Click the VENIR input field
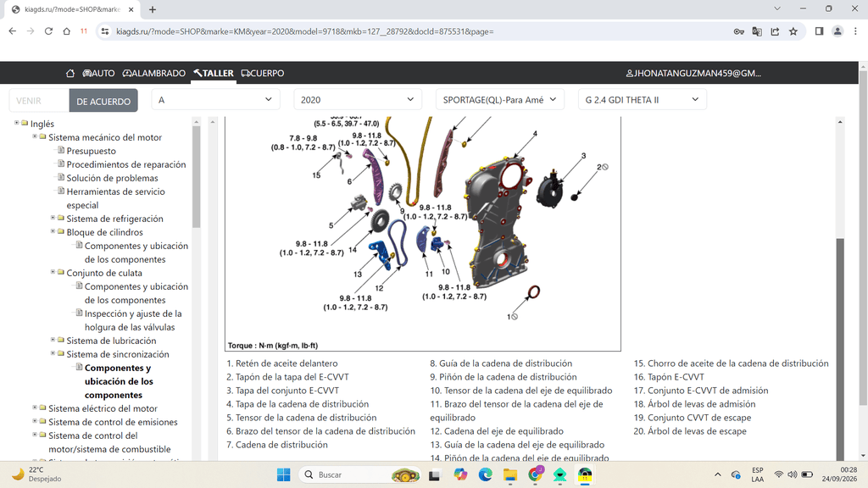Screen dimensions: 868x488 pos(39,101)
